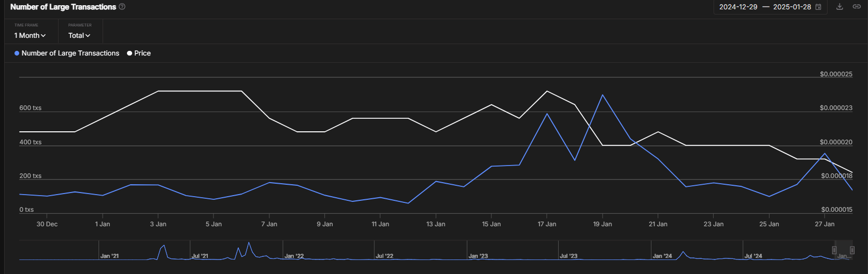Click the 17 Jan axis label
Viewport: 868px width, 274px height.
pyautogui.click(x=547, y=224)
